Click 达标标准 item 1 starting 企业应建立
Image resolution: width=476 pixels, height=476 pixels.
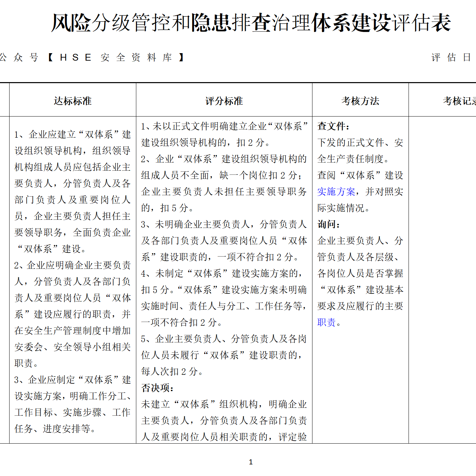(73, 135)
